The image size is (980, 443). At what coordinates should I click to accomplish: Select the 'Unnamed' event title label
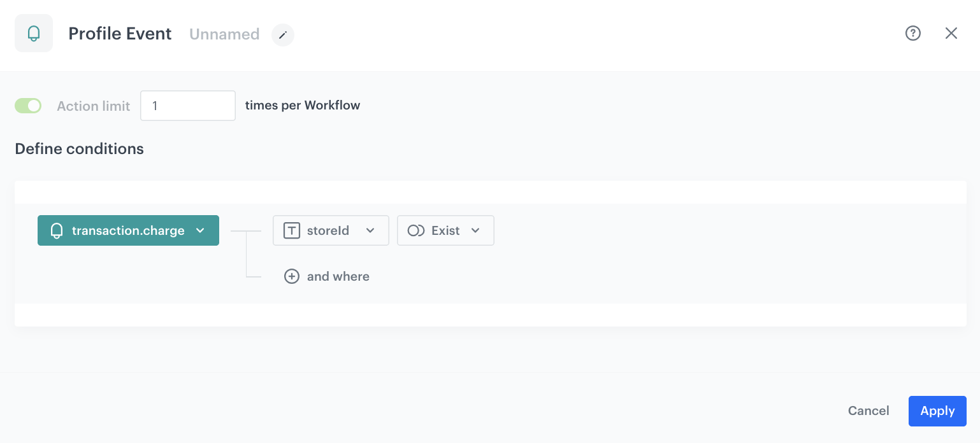coord(224,34)
